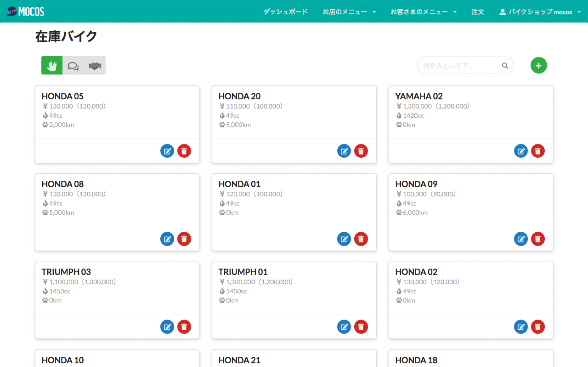Delete the YAMAHA 02 bike
The height and width of the screenshot is (367, 588).
538,151
